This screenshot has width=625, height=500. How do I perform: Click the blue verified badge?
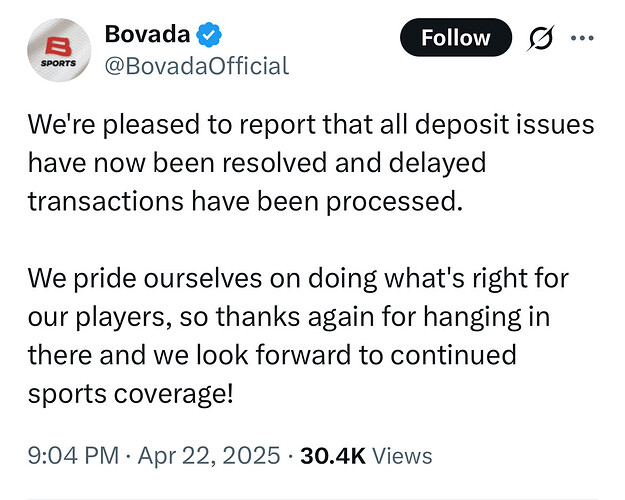pyautogui.click(x=206, y=34)
